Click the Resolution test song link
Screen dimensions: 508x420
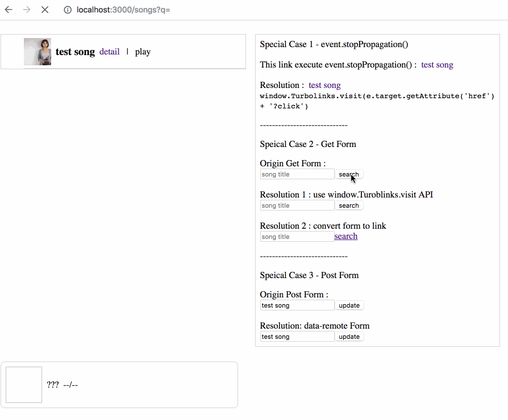point(324,85)
